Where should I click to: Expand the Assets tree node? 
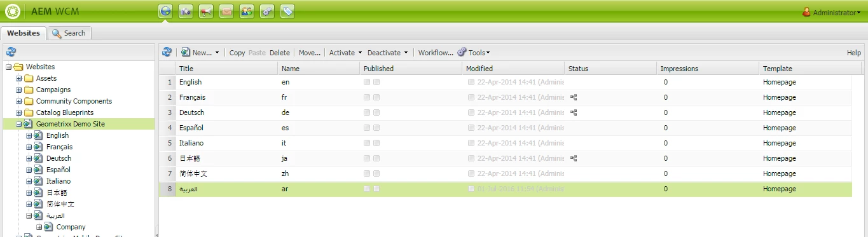click(x=18, y=78)
